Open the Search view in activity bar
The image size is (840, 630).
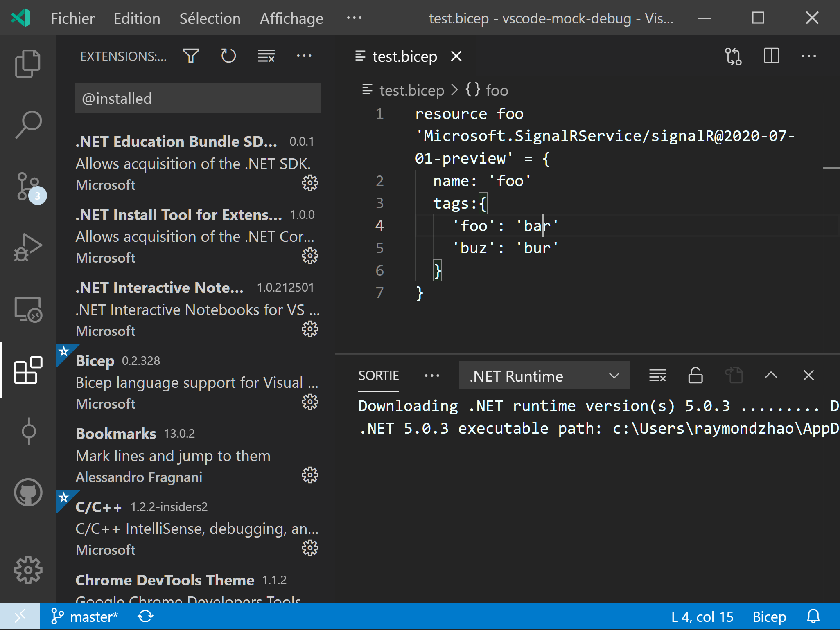tap(28, 125)
